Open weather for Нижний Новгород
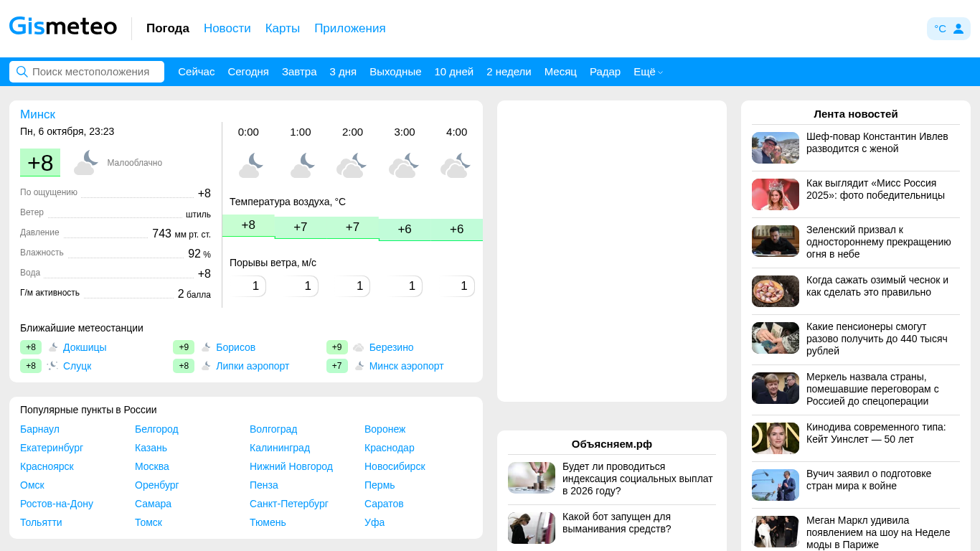This screenshot has height=551, width=980. (x=291, y=466)
